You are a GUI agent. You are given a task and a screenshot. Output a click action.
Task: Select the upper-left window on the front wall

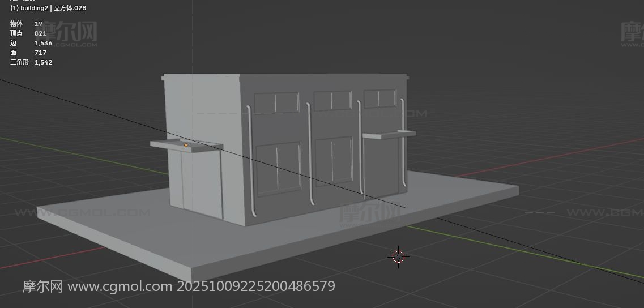click(276, 103)
